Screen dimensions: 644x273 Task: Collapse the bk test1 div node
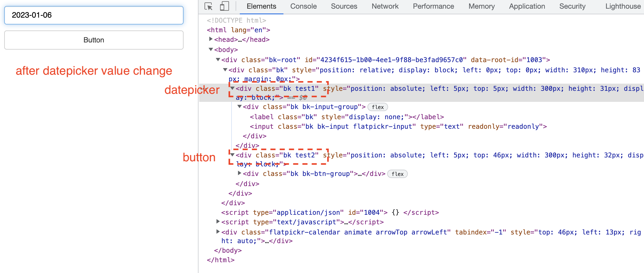pyautogui.click(x=232, y=88)
